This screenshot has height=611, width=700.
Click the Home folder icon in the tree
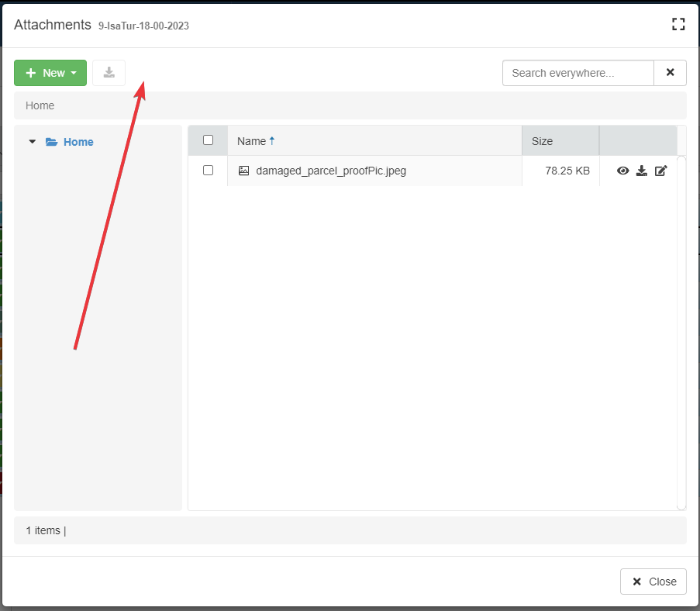coord(52,142)
